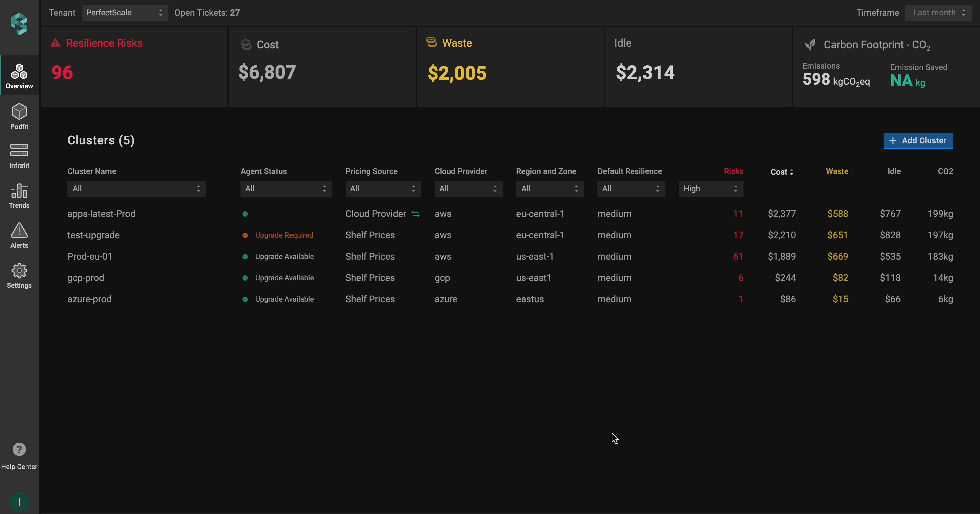Open the Podfit cube icon
This screenshot has width=980, height=514.
pyautogui.click(x=19, y=112)
